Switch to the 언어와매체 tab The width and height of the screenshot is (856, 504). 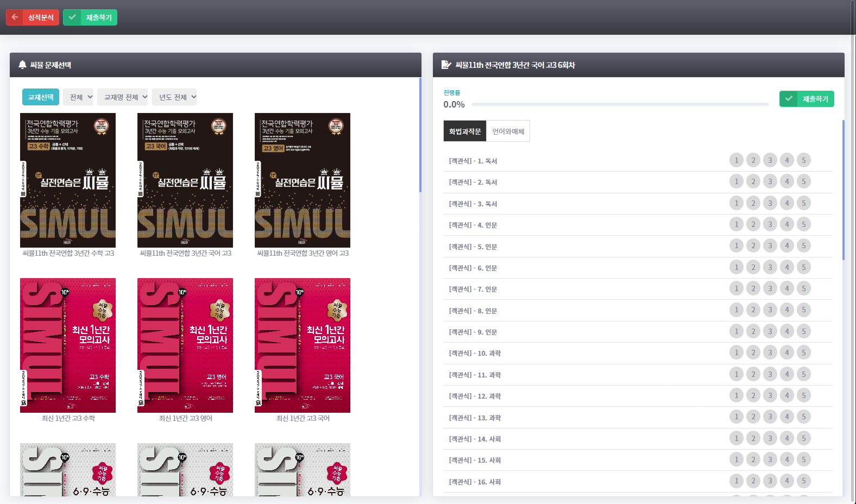tap(508, 131)
